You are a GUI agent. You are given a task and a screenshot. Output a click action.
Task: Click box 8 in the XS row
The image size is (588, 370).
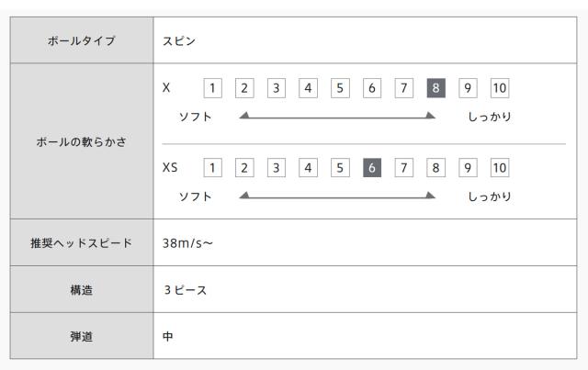tap(435, 169)
